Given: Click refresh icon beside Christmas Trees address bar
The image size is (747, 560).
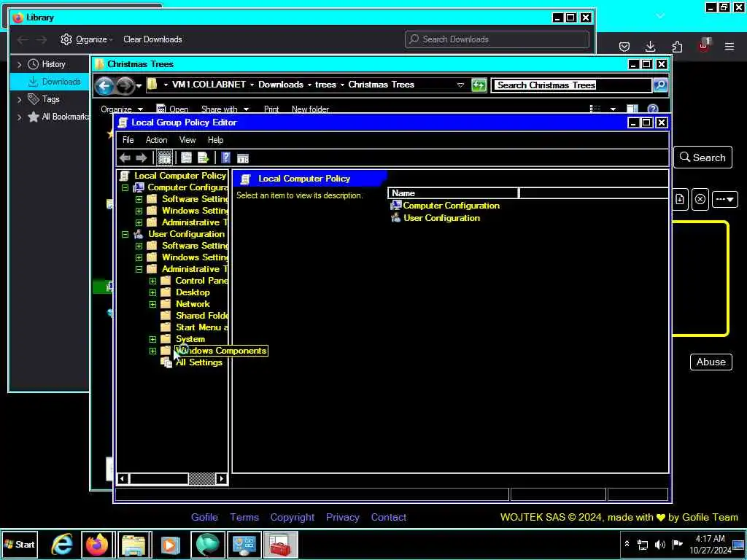Looking at the screenshot, I should pyautogui.click(x=479, y=85).
